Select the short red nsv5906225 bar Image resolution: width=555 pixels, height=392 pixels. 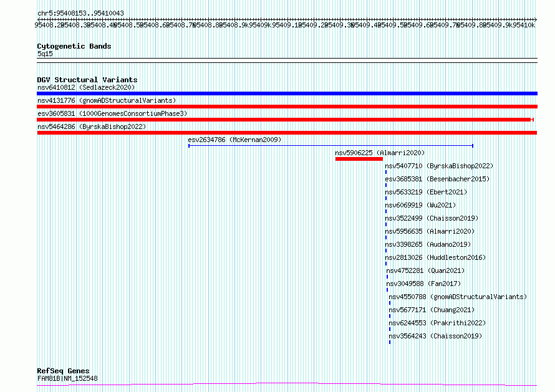(x=359, y=159)
